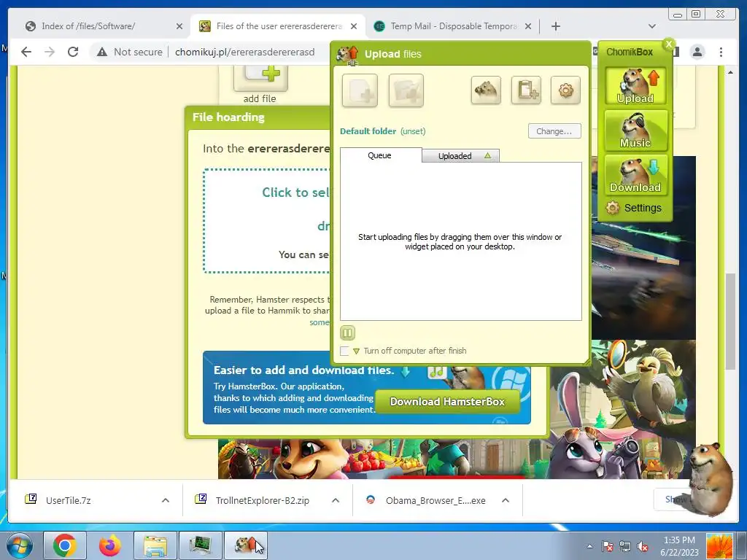This screenshot has width=747, height=560.
Task: Open Download in ChomikBox widget
Action: (x=635, y=175)
